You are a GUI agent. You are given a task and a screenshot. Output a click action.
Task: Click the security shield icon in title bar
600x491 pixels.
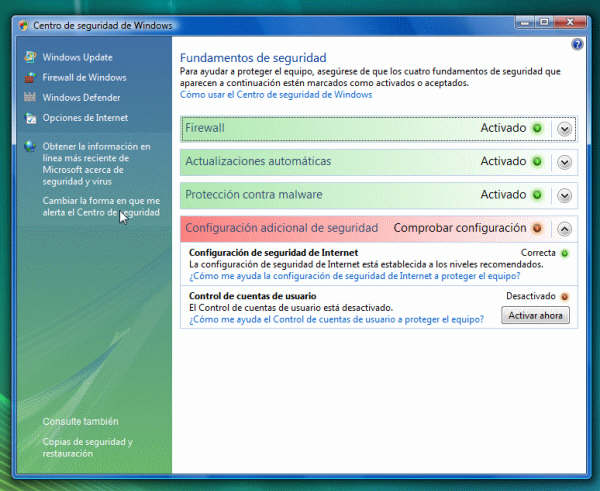click(x=23, y=26)
